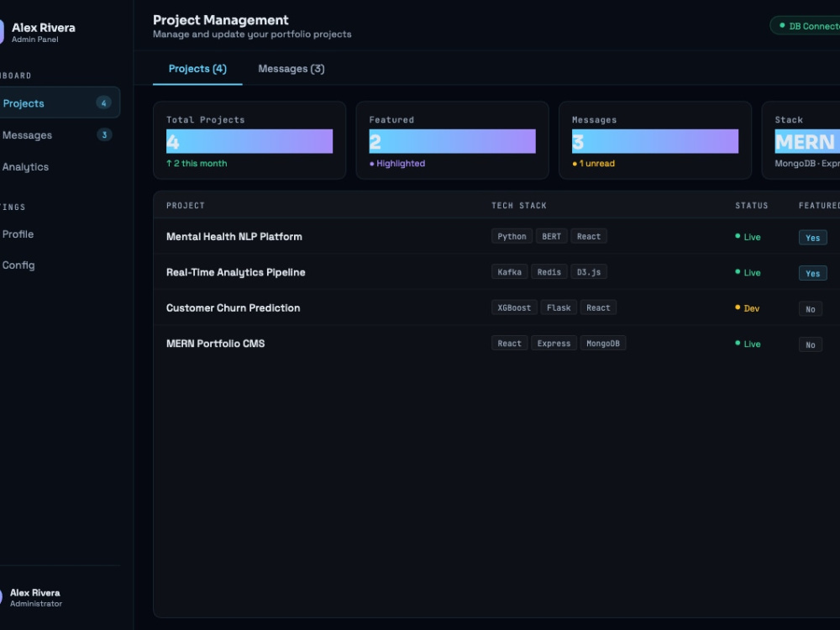Toggle Featured 'No' for Customer Churn Prediction

coord(811,309)
